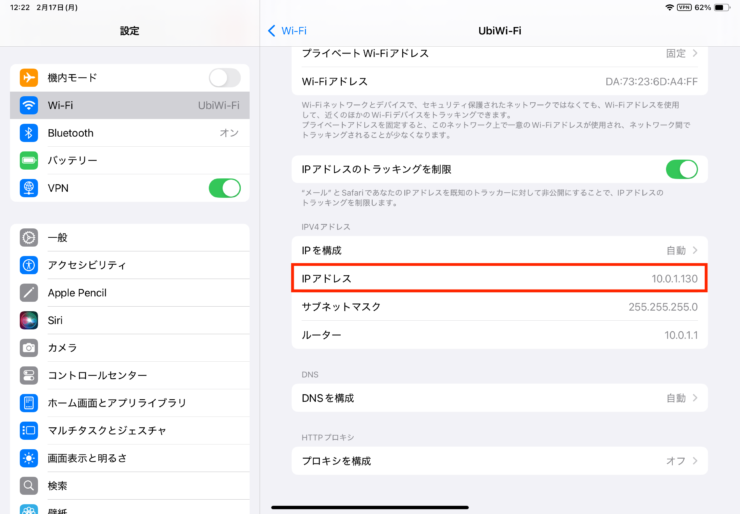740x514 pixels.
Task: Tap the Control Center icon
Action: coord(29,375)
